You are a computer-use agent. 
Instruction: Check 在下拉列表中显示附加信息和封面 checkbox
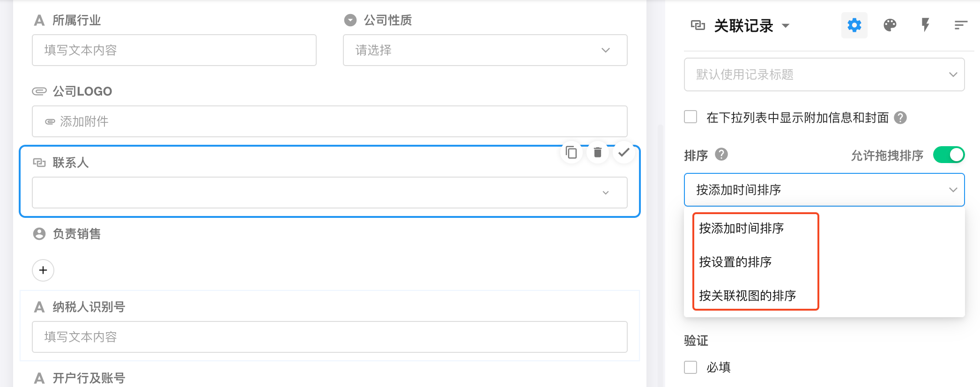click(x=690, y=117)
